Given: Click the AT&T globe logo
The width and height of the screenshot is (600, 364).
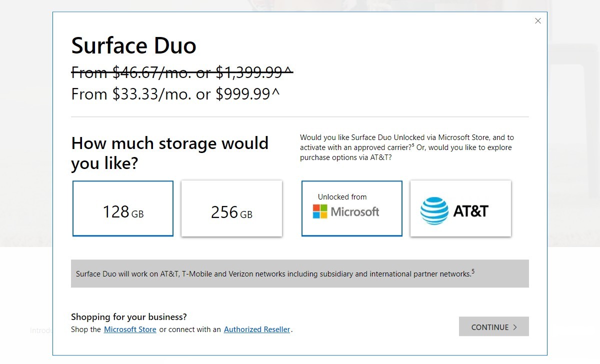Looking at the screenshot, I should (434, 210).
